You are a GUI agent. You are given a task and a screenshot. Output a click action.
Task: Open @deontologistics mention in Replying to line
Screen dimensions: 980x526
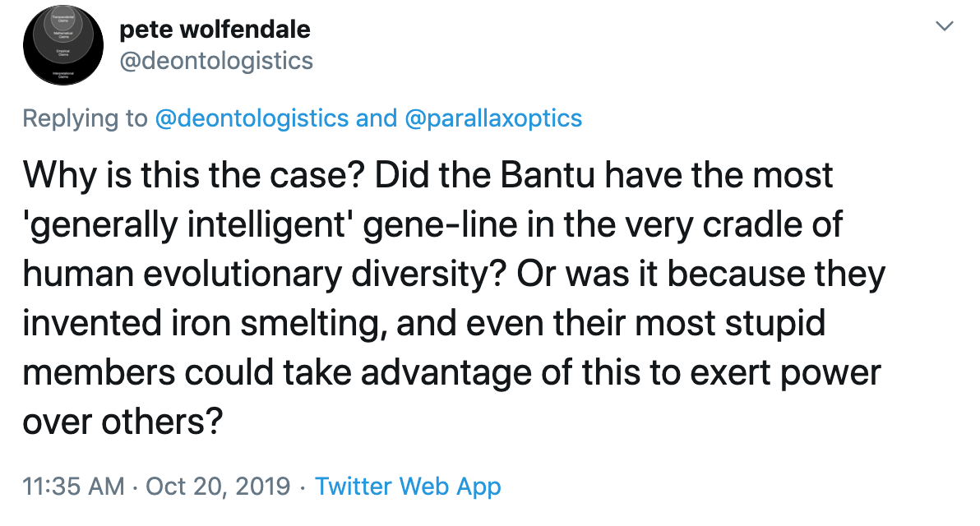tap(252, 118)
